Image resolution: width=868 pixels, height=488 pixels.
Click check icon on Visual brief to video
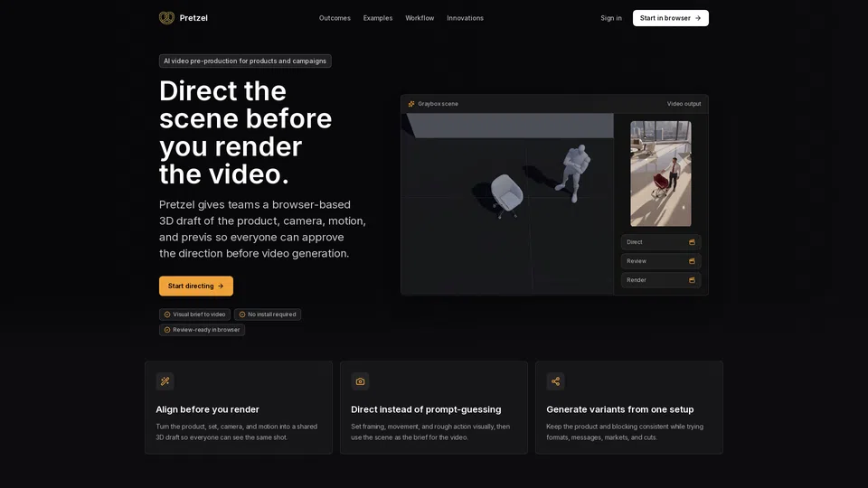pyautogui.click(x=167, y=314)
